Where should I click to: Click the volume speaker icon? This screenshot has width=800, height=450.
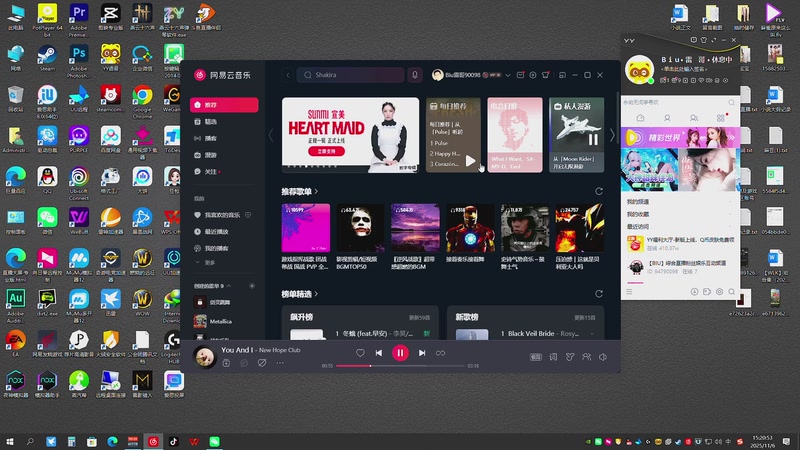[x=603, y=357]
